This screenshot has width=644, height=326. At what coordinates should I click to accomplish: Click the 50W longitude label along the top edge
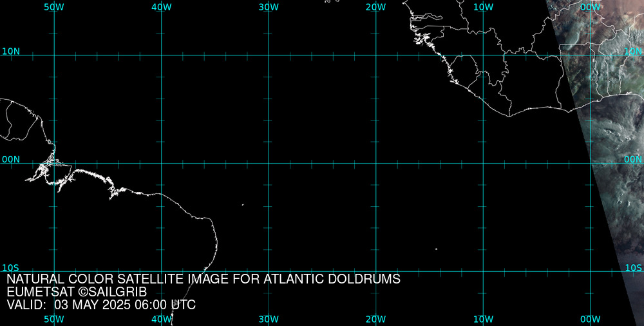54,7
